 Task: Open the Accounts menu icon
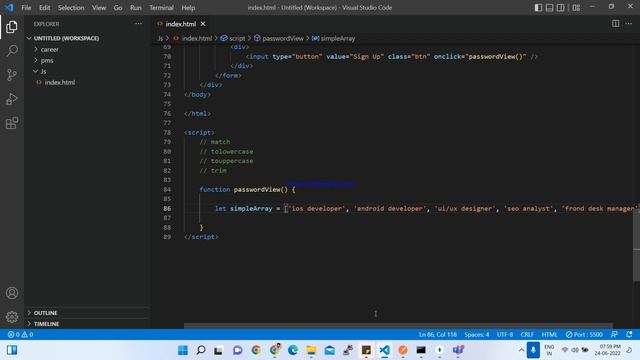click(12, 293)
